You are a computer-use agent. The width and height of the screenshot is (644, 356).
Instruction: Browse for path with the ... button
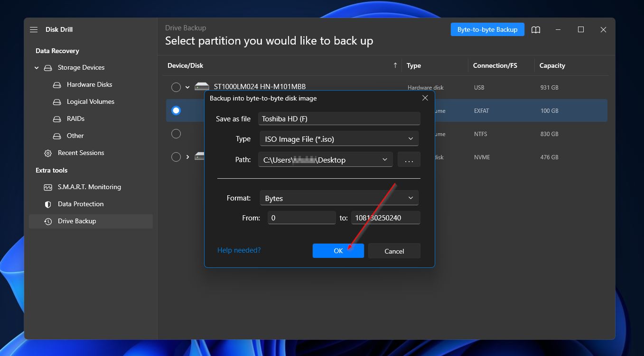pyautogui.click(x=409, y=160)
